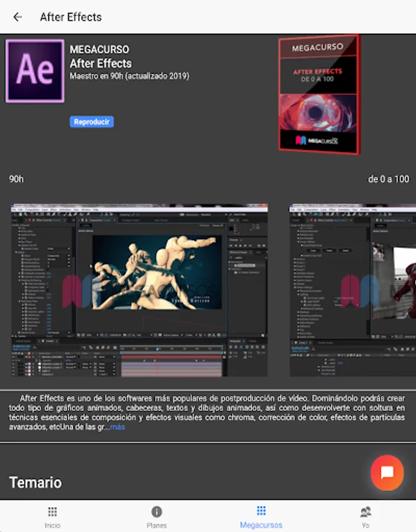This screenshot has height=532, width=416.
Task: Switch to the Inicio tab label
Action: coord(52,525)
